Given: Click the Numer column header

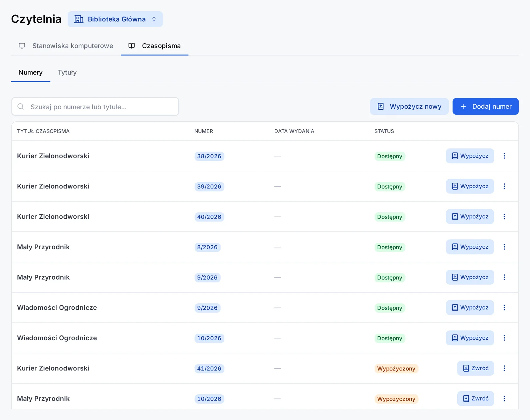Looking at the screenshot, I should 203,131.
